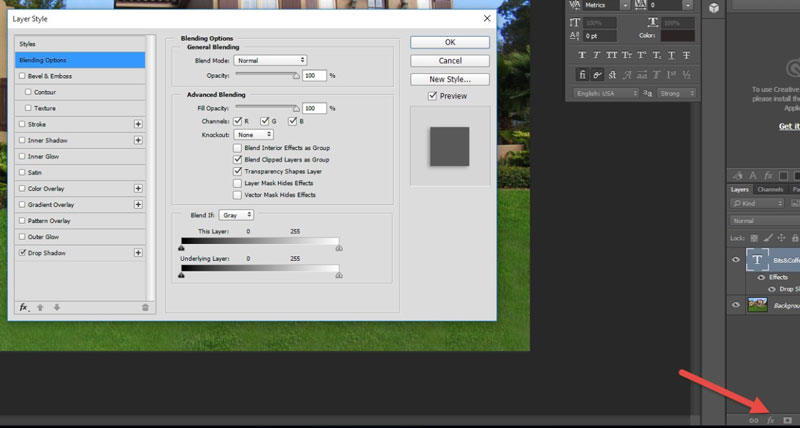Add another Stroke effect with plus button
This screenshot has width=800, height=428.
pyautogui.click(x=138, y=124)
